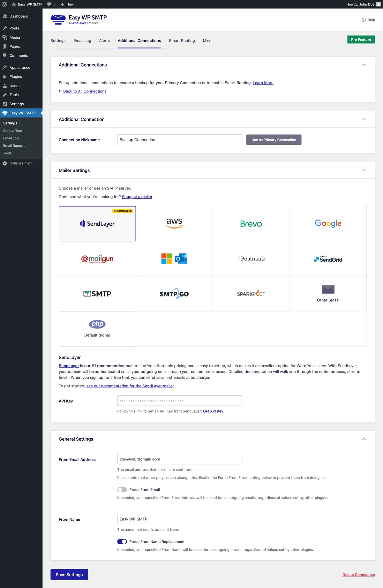Image resolution: width=383 pixels, height=588 pixels.
Task: Click the John Doe avatar icon
Action: (379, 4)
